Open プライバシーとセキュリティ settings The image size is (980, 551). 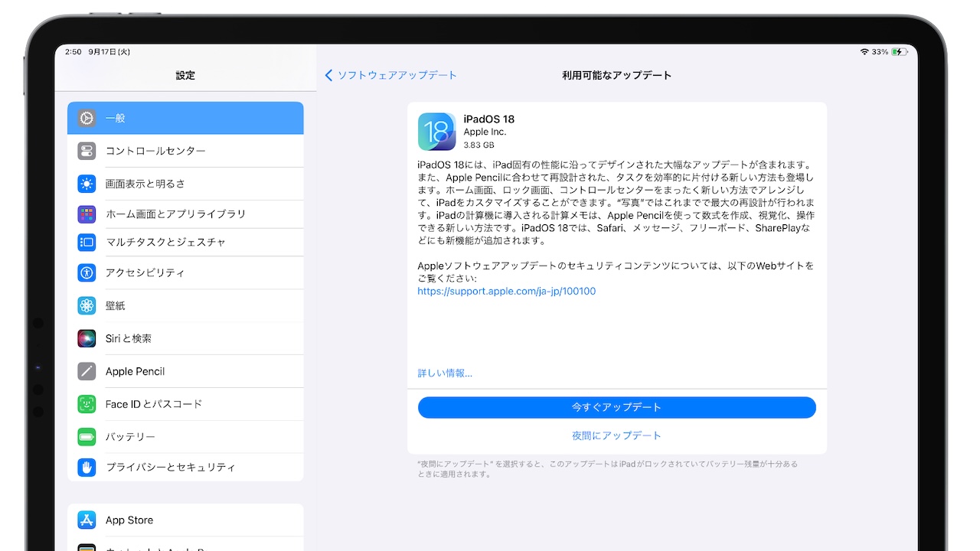pos(185,467)
